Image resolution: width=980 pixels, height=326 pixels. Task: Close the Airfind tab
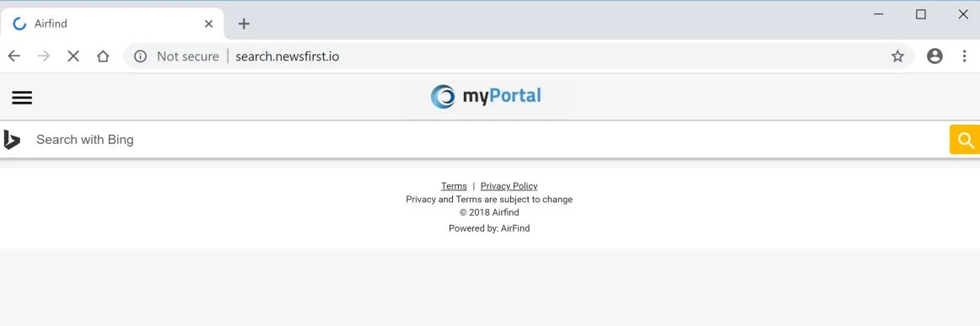[x=209, y=24]
